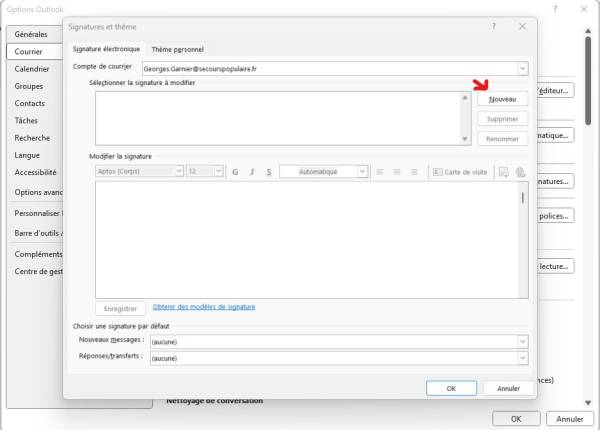Click the Enregistrer button

pos(121,308)
